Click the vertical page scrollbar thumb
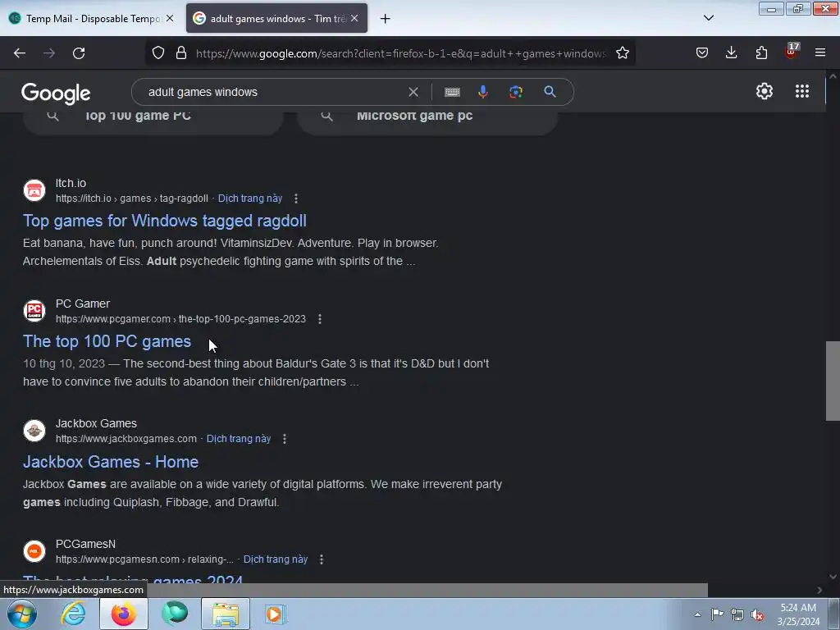This screenshot has height=630, width=840. tap(833, 381)
